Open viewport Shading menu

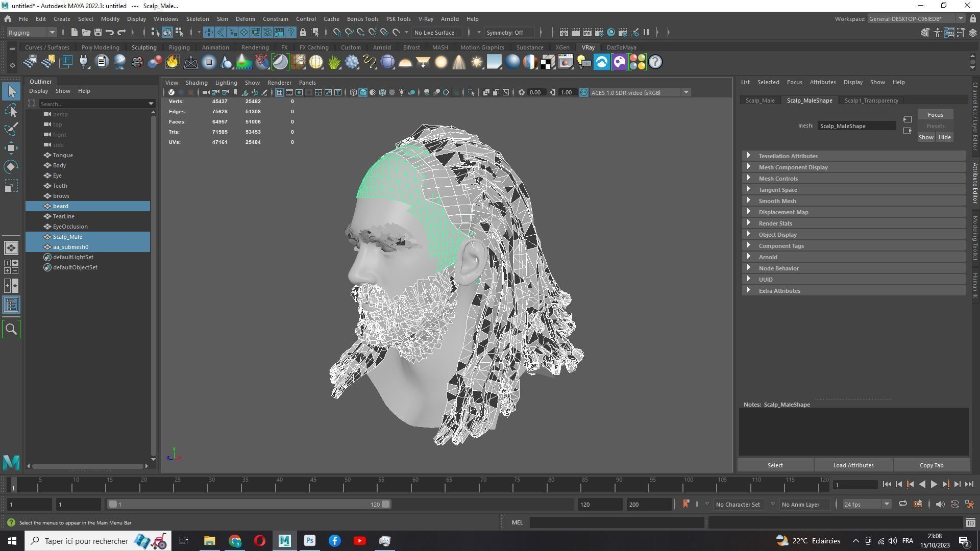click(197, 83)
